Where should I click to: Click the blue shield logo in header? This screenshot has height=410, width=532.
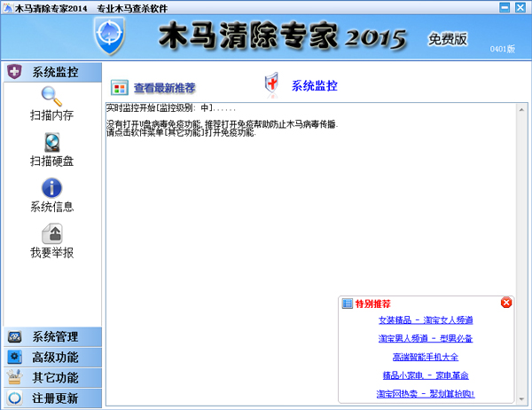(109, 34)
